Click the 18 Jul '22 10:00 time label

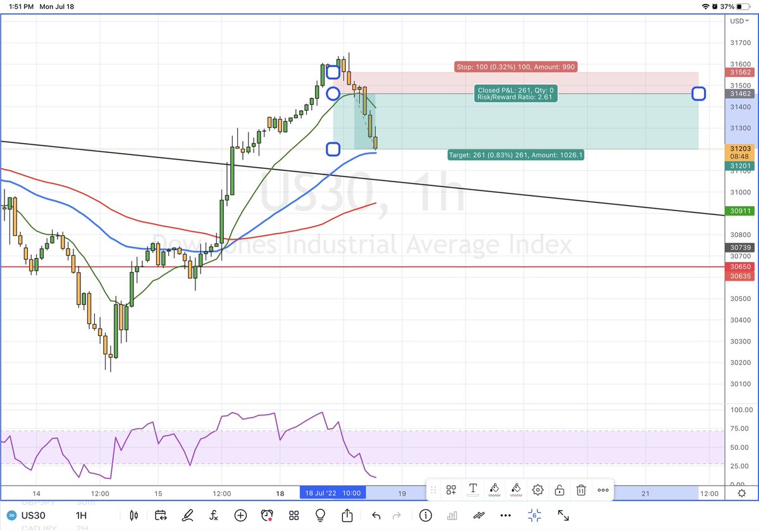tap(333, 493)
